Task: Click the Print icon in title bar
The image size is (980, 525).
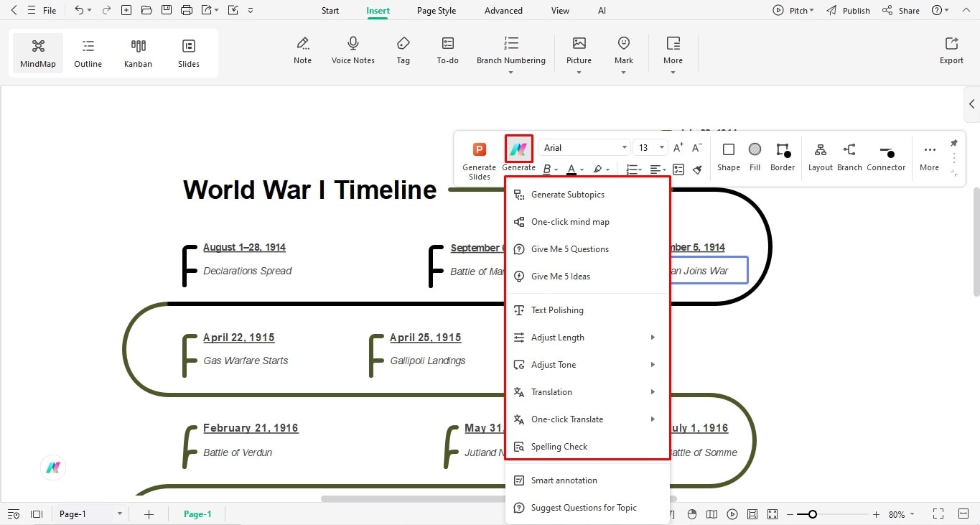Action: tap(187, 11)
